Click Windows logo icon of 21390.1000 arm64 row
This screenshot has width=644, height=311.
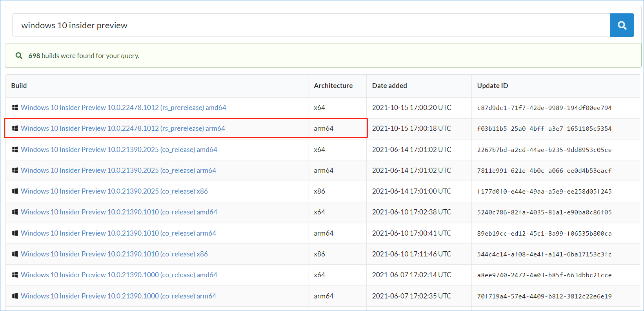tap(15, 296)
